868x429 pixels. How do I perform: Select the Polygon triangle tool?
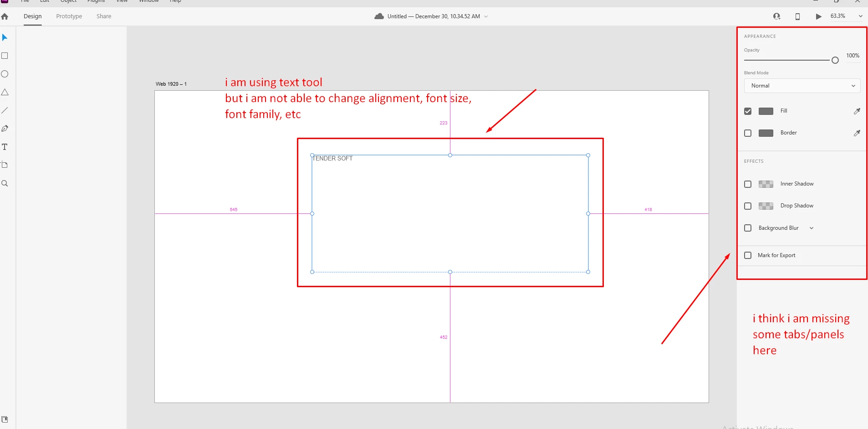5,92
